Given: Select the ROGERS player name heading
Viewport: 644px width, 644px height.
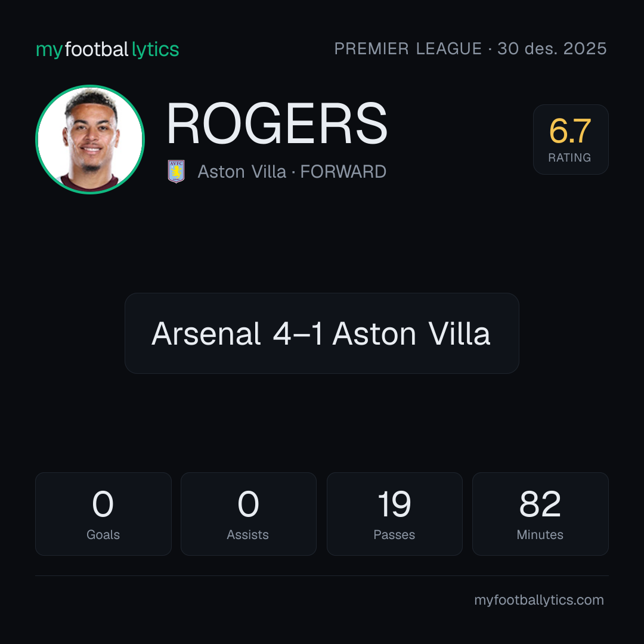Looking at the screenshot, I should click(277, 123).
